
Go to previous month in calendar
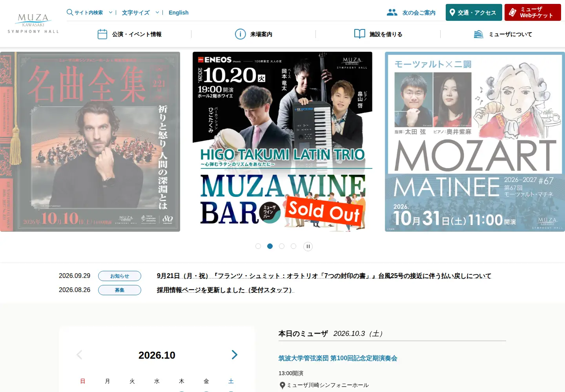(79, 355)
